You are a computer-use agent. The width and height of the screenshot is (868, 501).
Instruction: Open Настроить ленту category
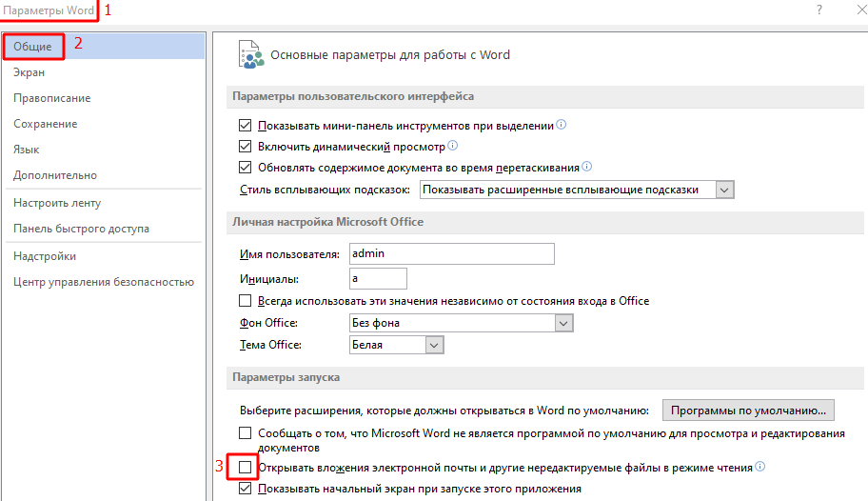pos(104,202)
